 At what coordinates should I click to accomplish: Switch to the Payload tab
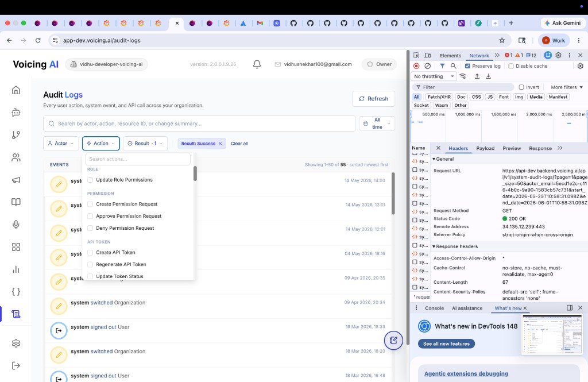(x=485, y=148)
